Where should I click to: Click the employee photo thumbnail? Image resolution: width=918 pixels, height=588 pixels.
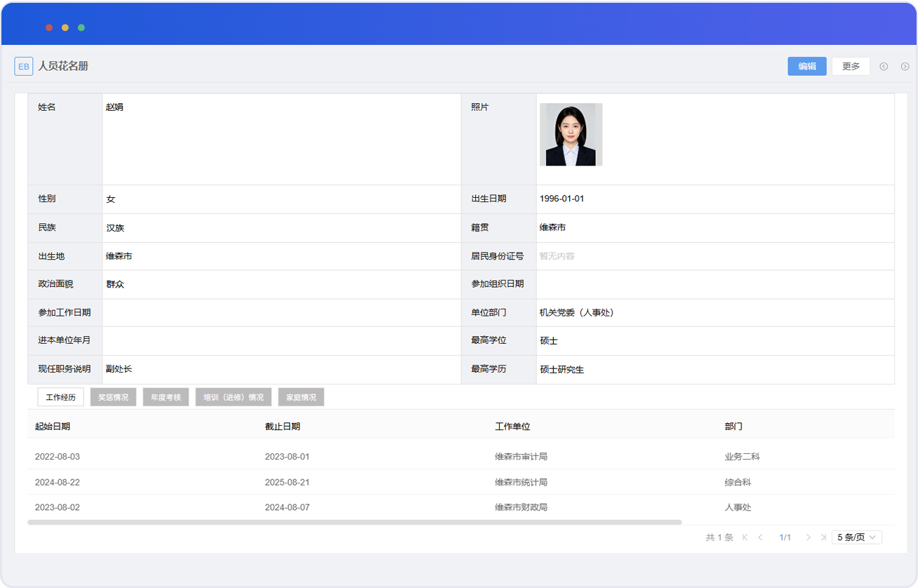571,134
